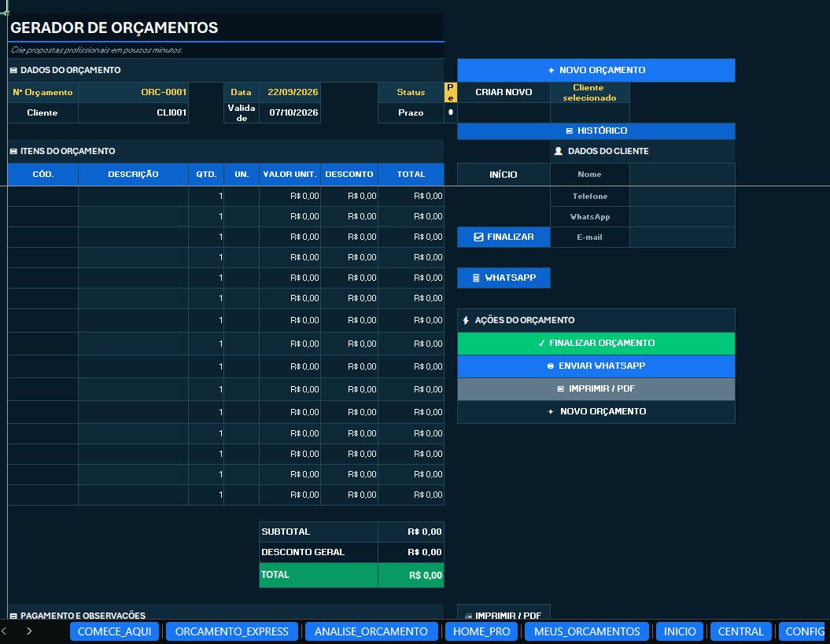Select the Status value cell

point(451,92)
